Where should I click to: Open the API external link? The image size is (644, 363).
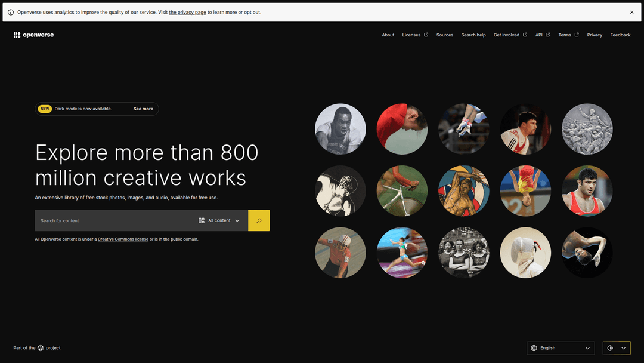542,35
